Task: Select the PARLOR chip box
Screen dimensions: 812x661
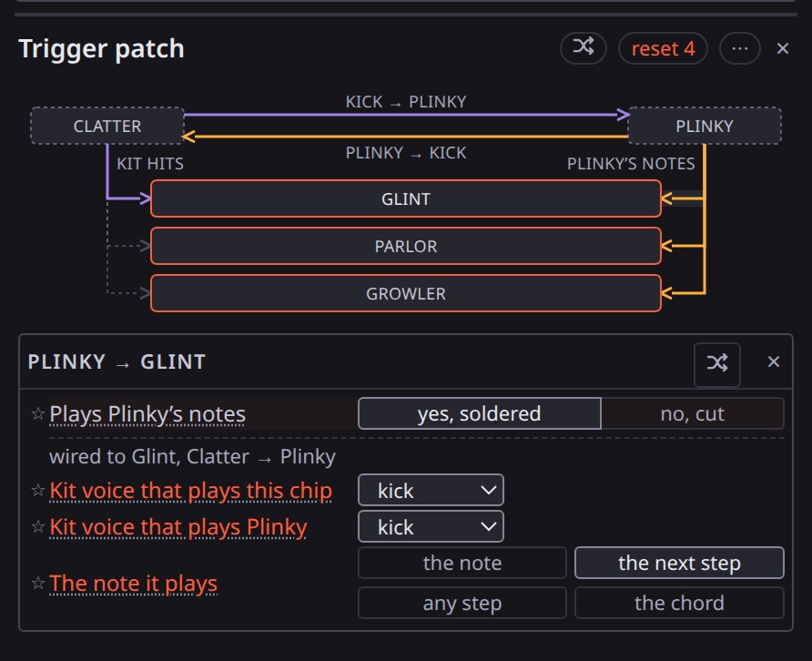Action: (406, 246)
